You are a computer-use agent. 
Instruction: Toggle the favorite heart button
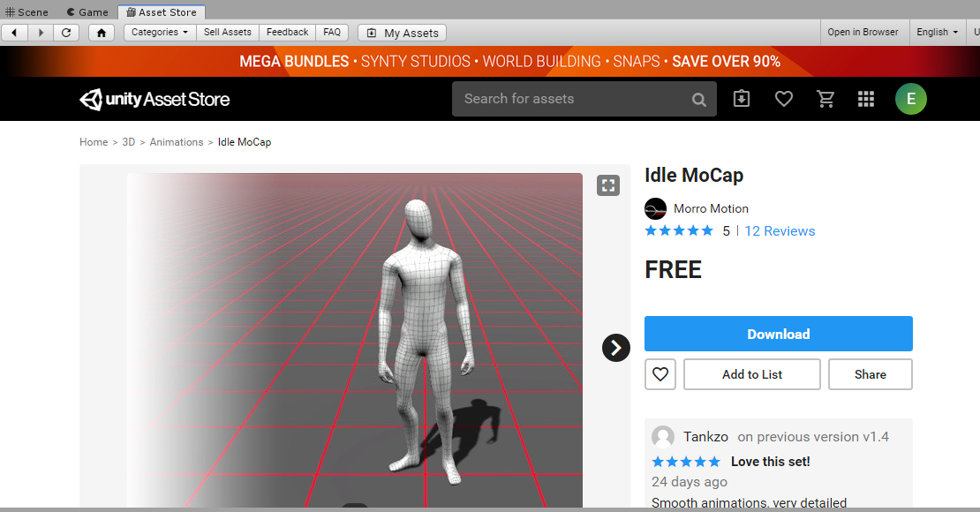click(x=660, y=374)
